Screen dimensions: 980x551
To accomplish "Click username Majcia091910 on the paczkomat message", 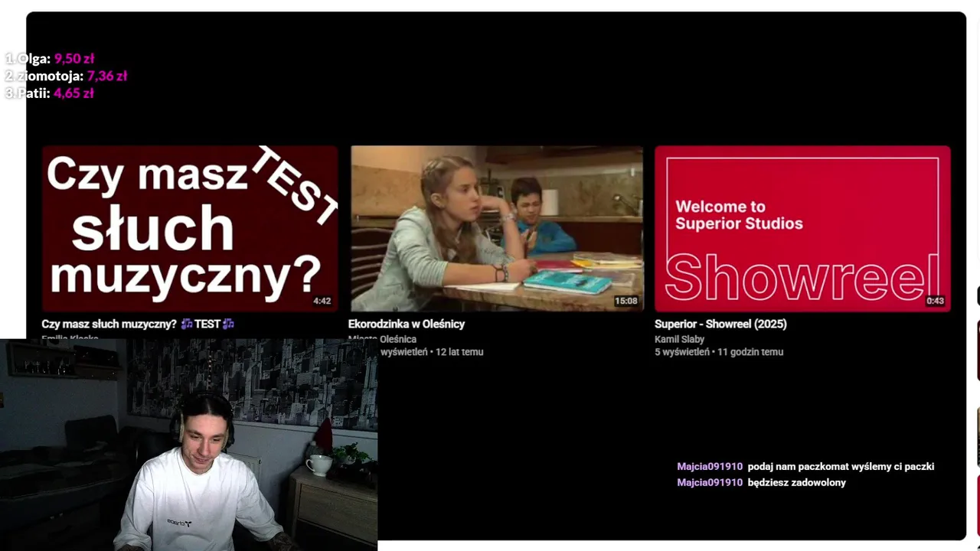I will click(x=710, y=467).
